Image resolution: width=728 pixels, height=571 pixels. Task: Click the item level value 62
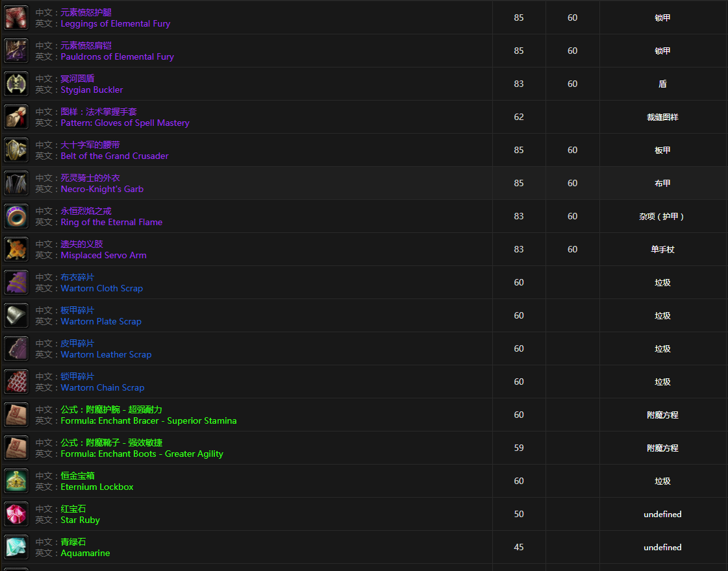click(x=519, y=117)
